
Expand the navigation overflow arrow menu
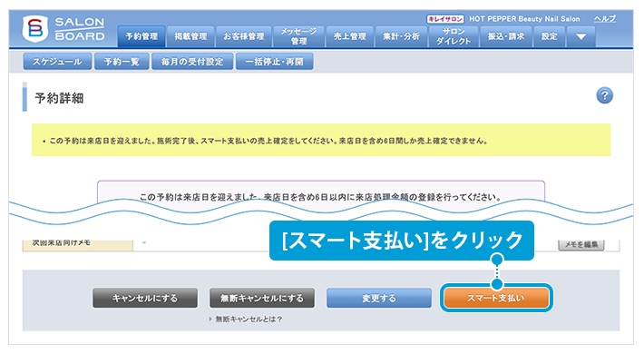[581, 36]
